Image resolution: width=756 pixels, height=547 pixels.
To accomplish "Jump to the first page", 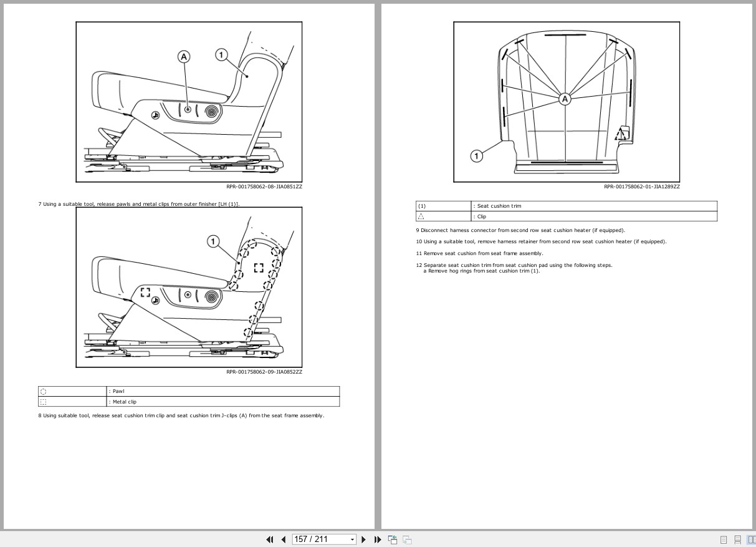I will 270,540.
